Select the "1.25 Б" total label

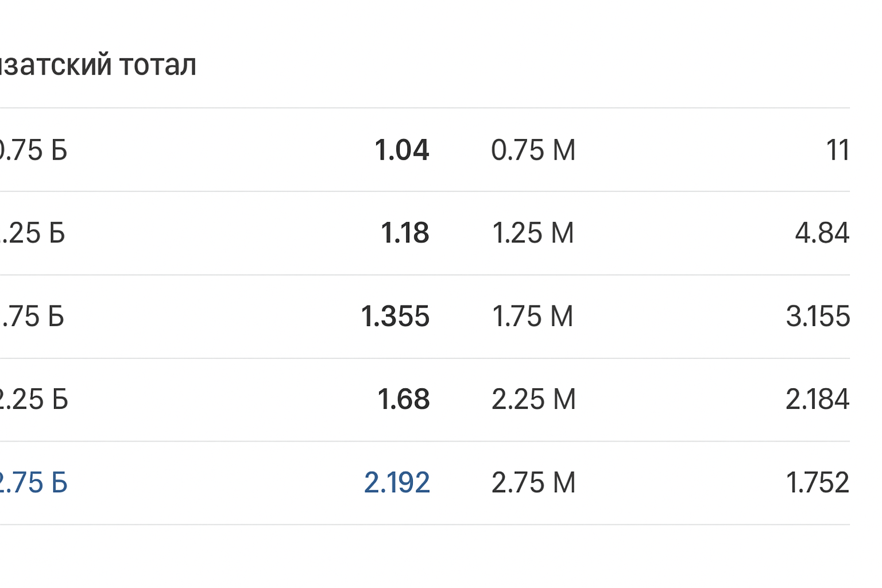(32, 233)
